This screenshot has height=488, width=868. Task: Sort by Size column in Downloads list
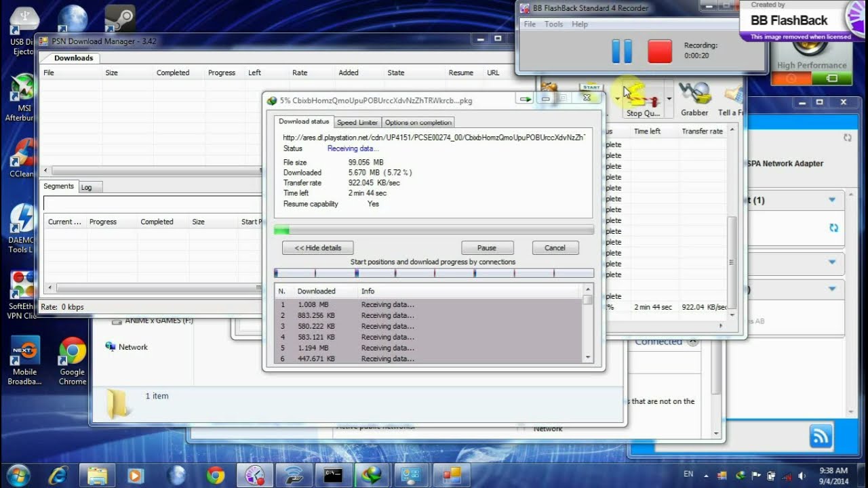[127, 73]
